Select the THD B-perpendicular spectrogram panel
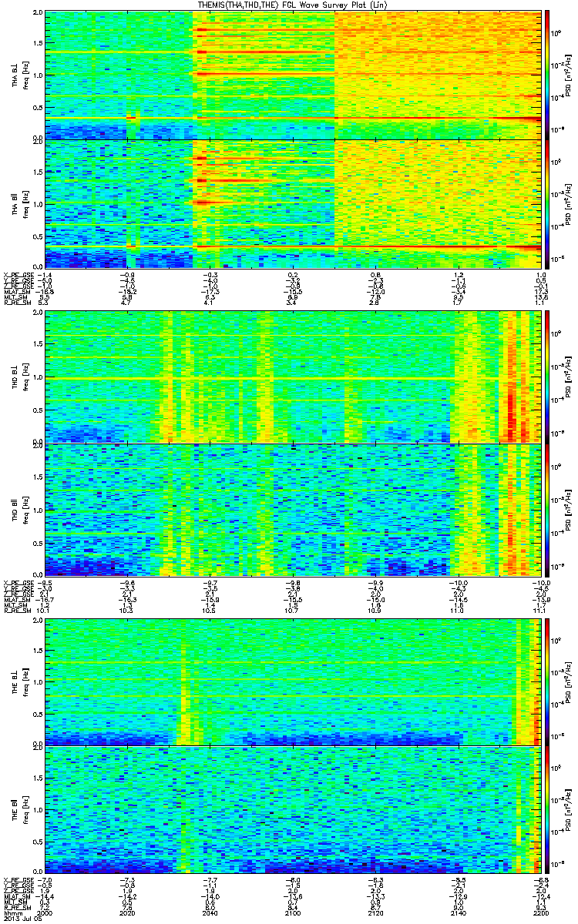578x924 pixels. [292, 377]
